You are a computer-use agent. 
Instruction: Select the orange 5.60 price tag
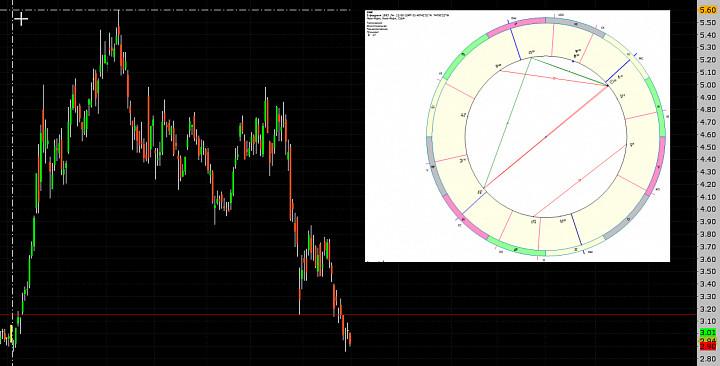coord(708,10)
